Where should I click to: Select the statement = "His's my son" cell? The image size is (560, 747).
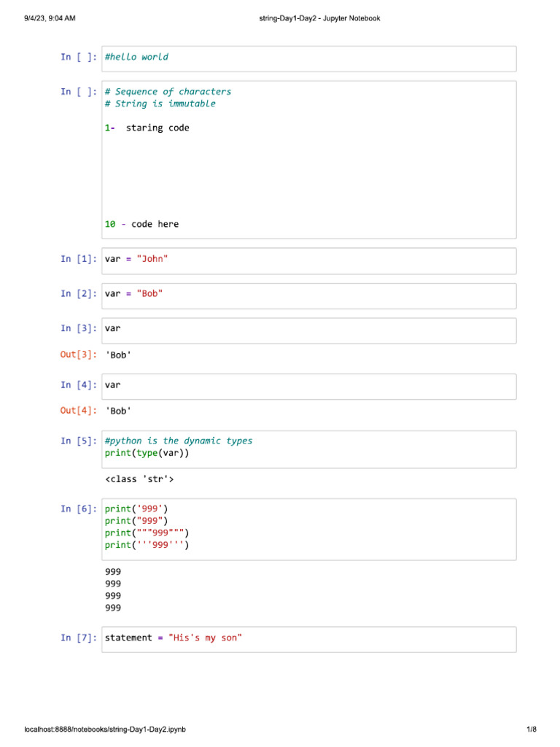point(309,638)
